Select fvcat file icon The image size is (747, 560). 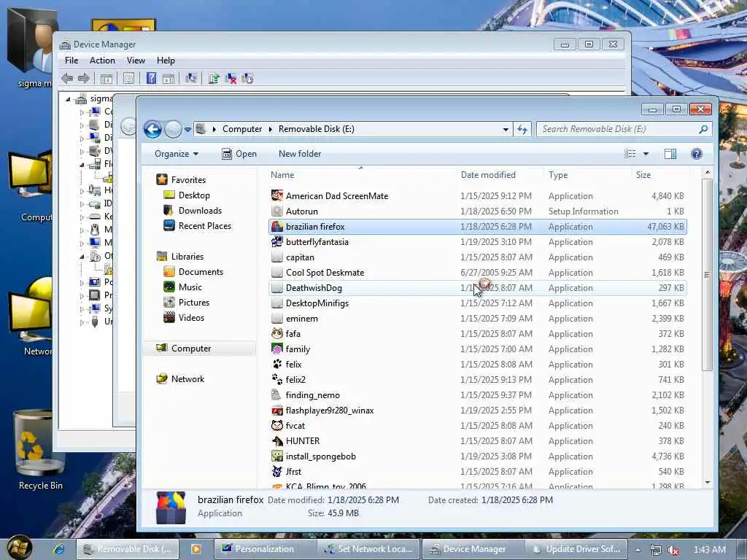(277, 426)
